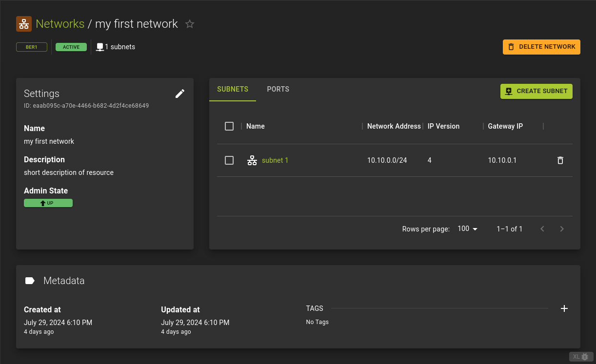
Task: Add a tag with the plus icon
Action: tap(564, 308)
